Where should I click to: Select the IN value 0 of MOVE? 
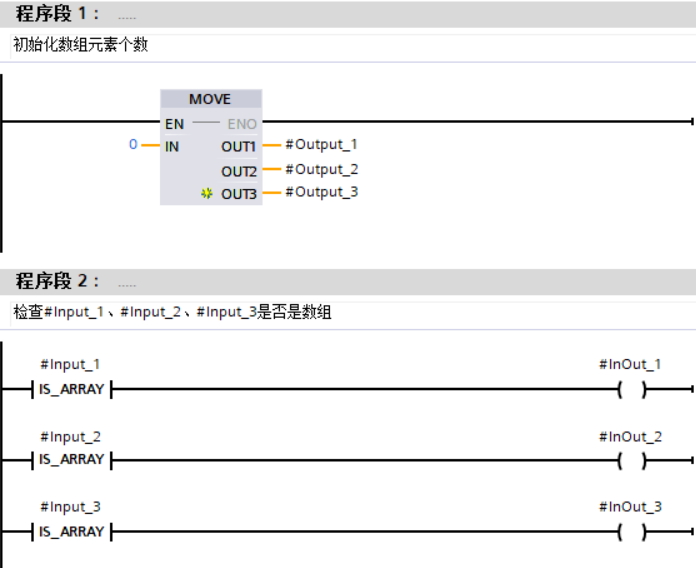click(133, 145)
